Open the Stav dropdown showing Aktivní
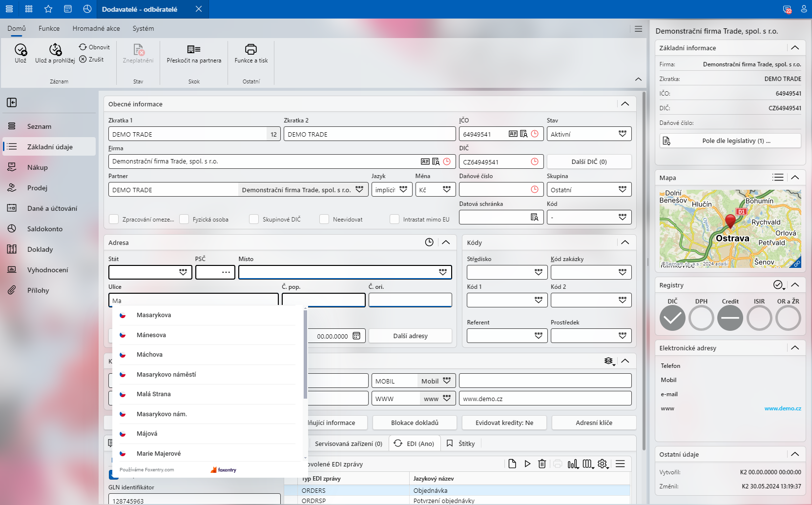This screenshot has width=812, height=505. click(622, 134)
